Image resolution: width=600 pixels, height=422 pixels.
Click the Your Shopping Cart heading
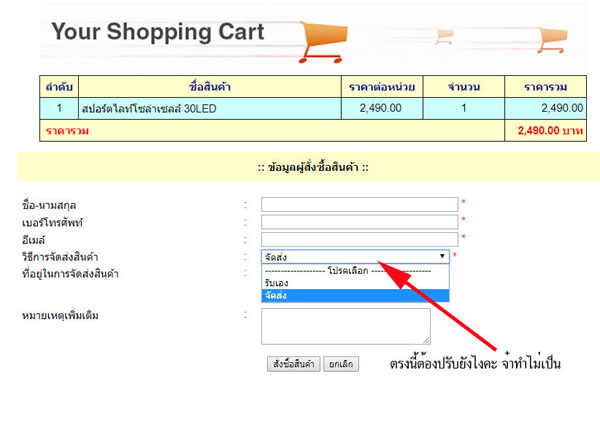click(158, 31)
